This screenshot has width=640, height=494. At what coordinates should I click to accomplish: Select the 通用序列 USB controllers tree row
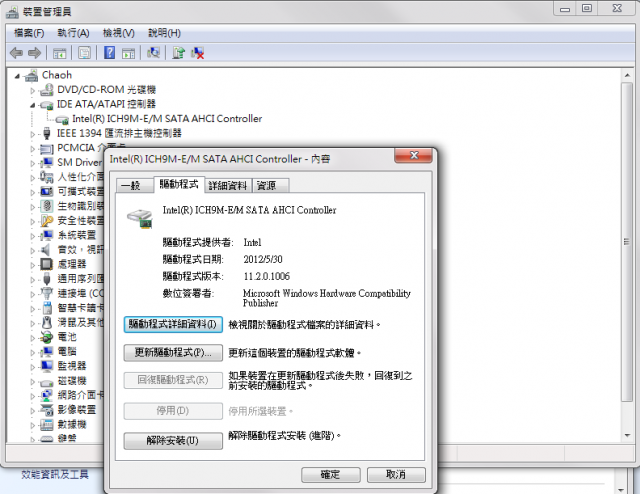(72, 279)
